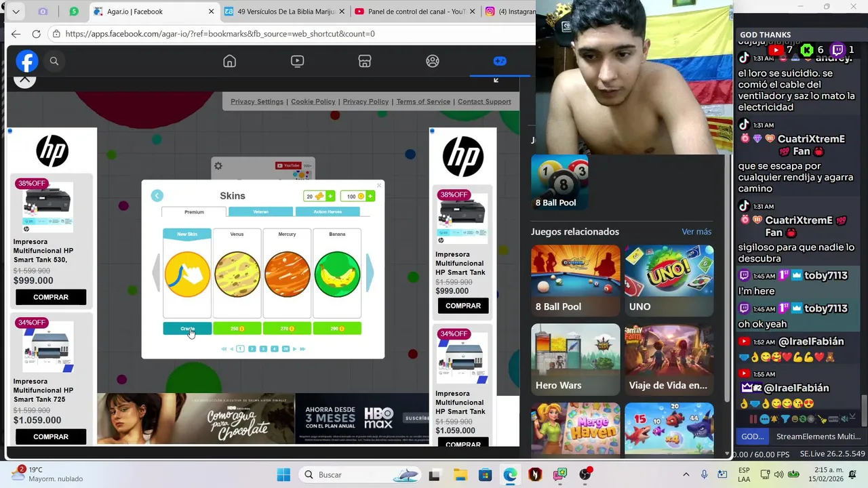Open Terms of Service link

click(x=423, y=102)
